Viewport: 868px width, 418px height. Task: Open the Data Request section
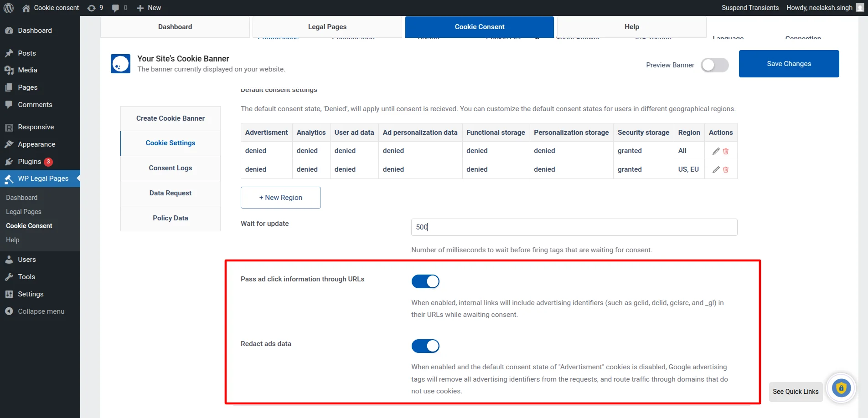[x=170, y=193]
